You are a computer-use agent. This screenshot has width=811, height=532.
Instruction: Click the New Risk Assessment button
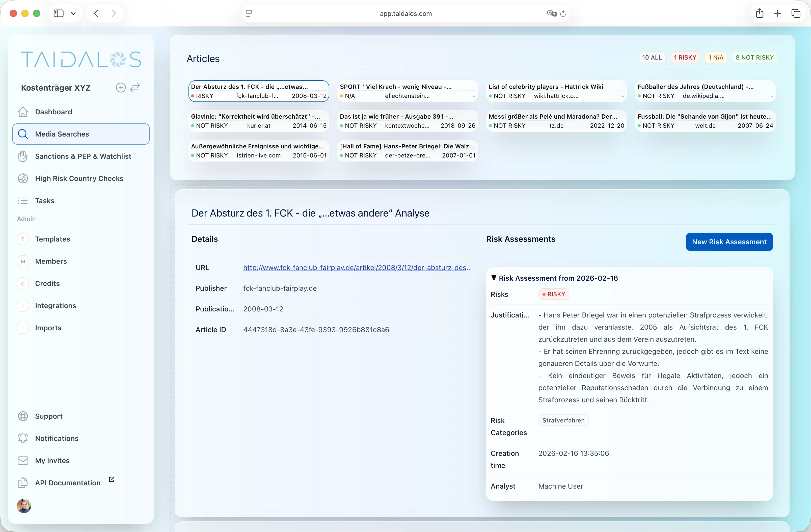729,242
